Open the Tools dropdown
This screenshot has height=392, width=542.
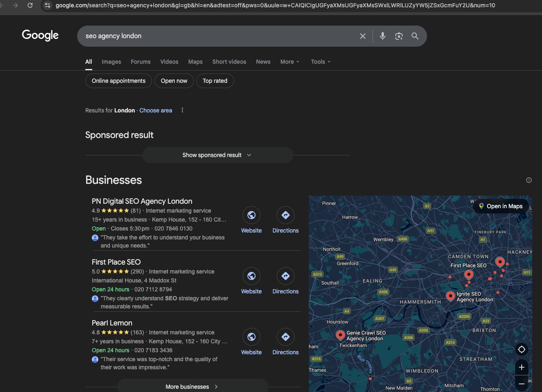click(321, 62)
